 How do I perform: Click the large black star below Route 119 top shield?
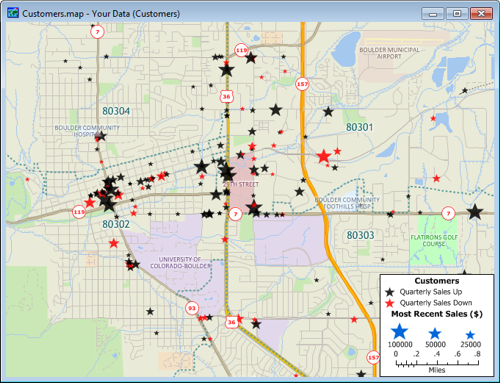(x=251, y=58)
